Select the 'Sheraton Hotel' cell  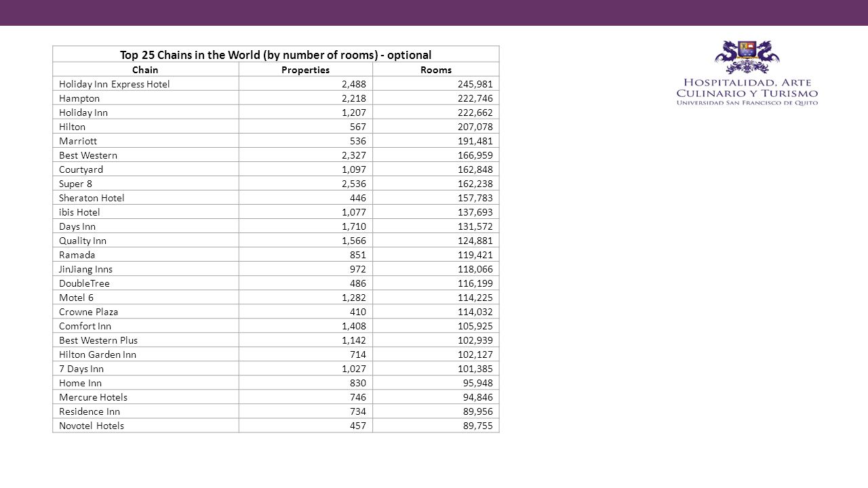point(146,198)
